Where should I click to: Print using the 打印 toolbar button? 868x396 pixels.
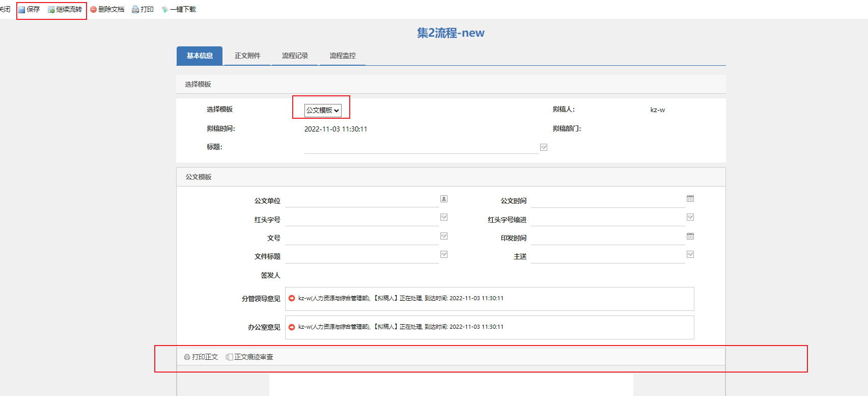[x=143, y=9]
